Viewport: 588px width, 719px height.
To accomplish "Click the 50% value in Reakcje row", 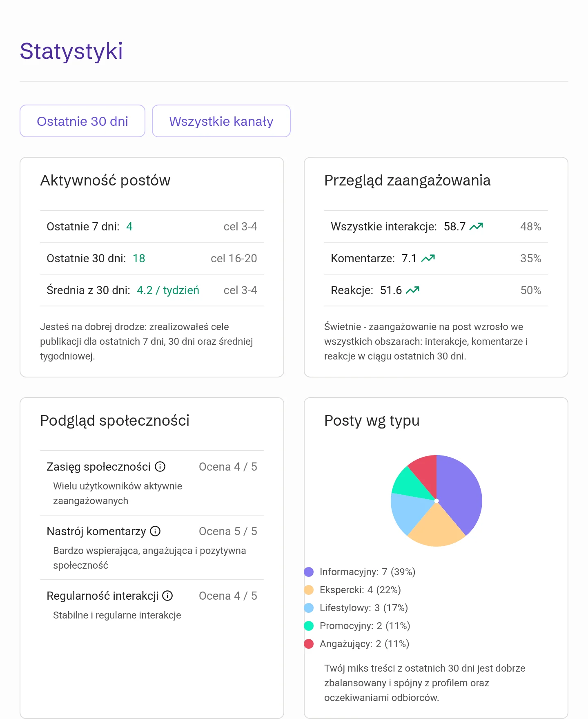I will (531, 290).
